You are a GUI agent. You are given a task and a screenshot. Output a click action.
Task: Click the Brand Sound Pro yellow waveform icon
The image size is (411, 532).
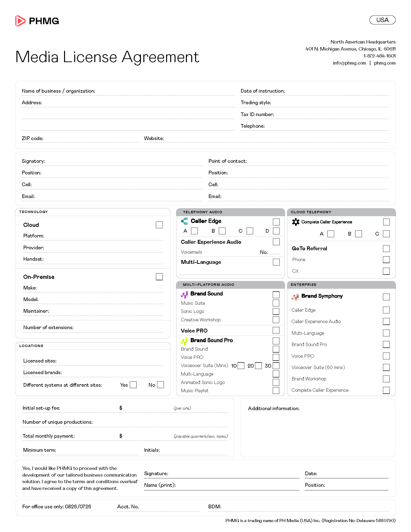coord(184,341)
